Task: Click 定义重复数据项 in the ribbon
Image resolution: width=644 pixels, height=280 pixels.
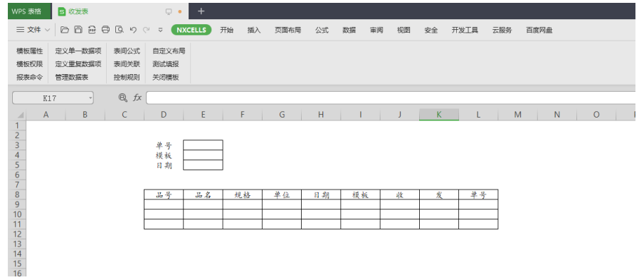Action: (x=78, y=64)
